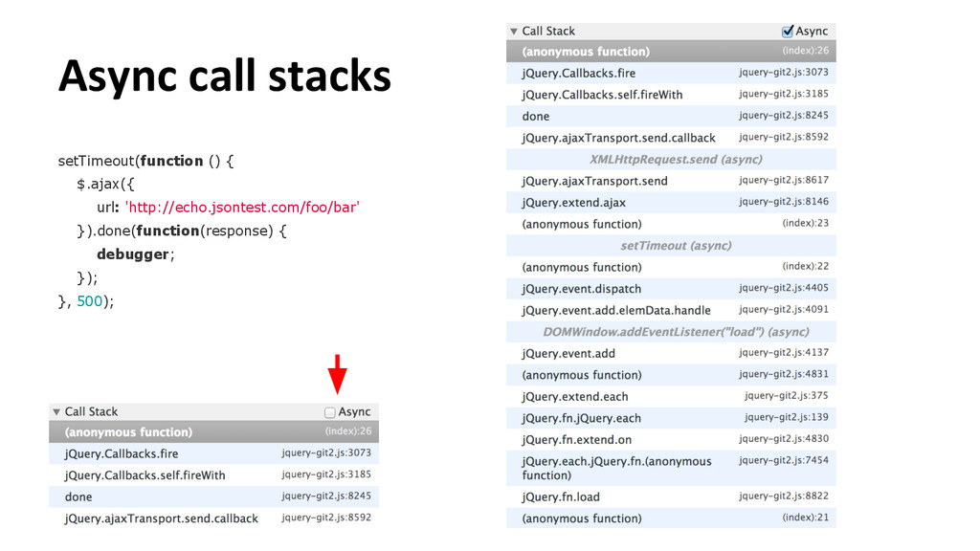Select the highlighted anonymous function frame in the left panel

point(213,431)
